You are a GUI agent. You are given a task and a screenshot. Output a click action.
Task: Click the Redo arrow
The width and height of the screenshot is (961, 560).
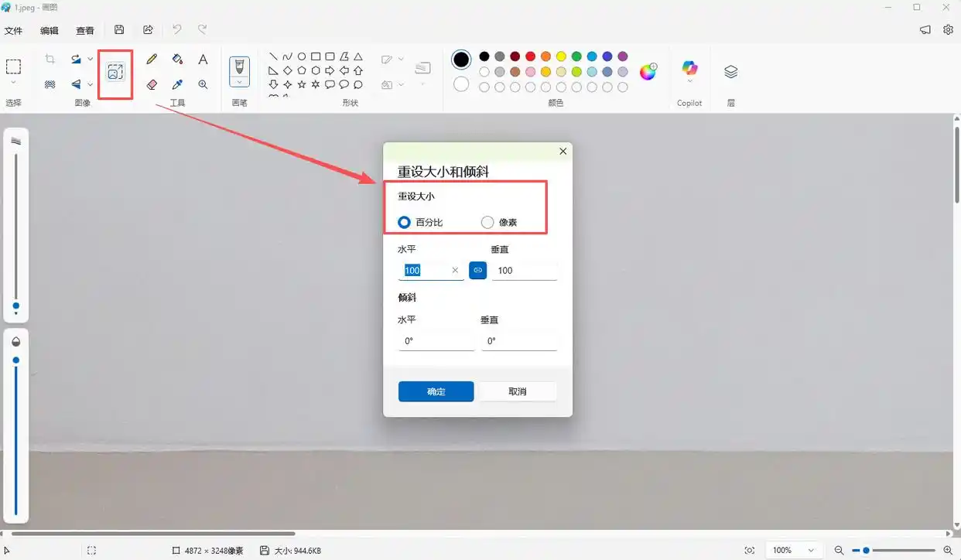point(203,29)
